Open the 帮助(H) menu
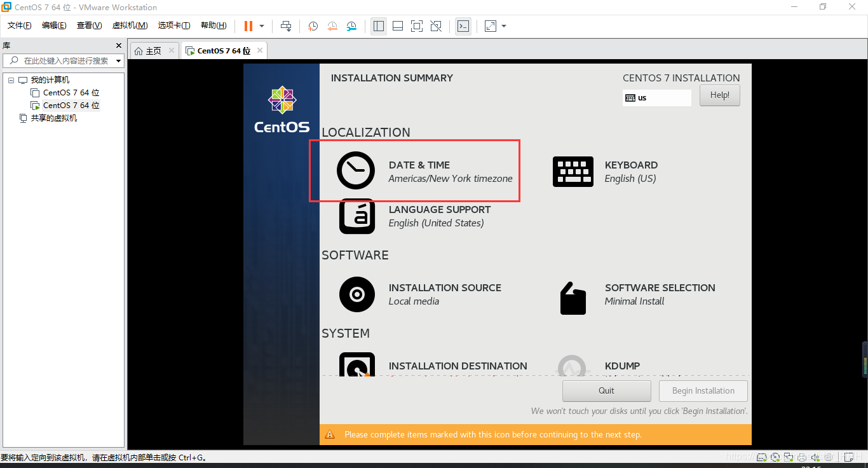868x468 pixels. [214, 25]
